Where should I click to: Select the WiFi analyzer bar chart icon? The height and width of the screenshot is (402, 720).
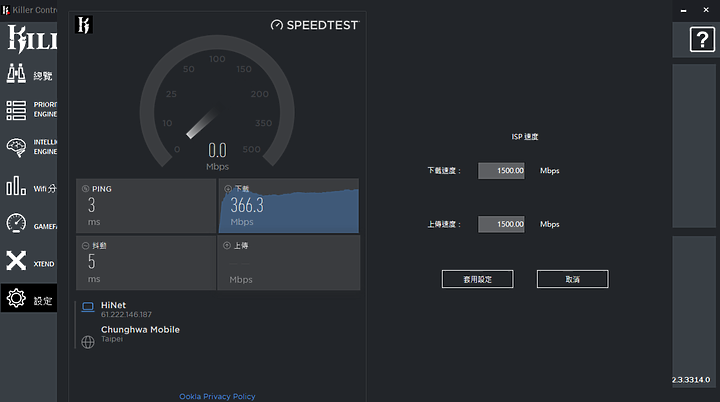tap(16, 186)
